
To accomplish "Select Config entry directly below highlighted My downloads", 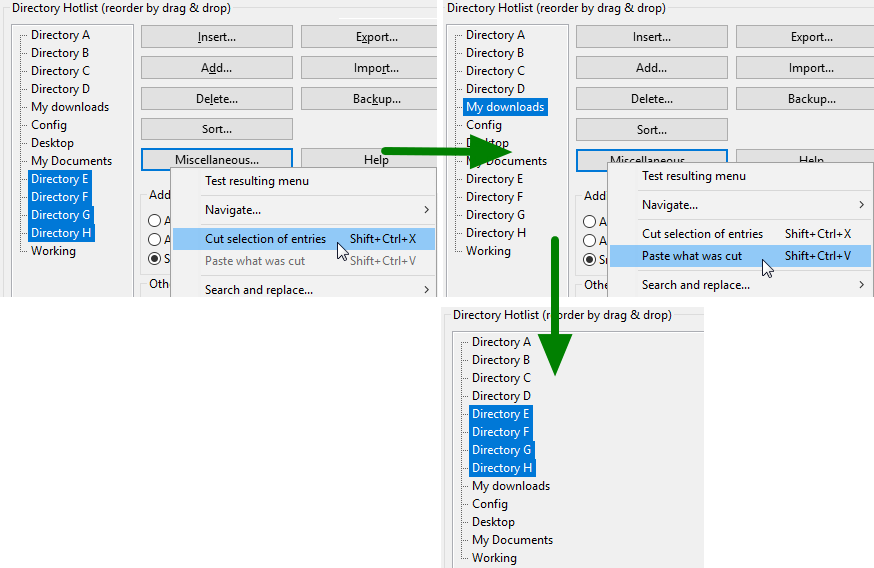I will point(484,125).
